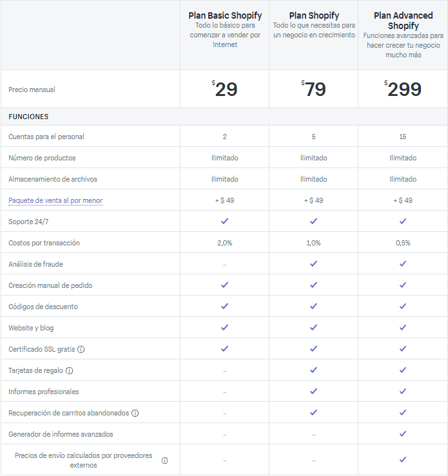Image resolution: width=448 pixels, height=476 pixels.
Task: Open the Paquete de venta al por menor link
Action: coord(55,200)
